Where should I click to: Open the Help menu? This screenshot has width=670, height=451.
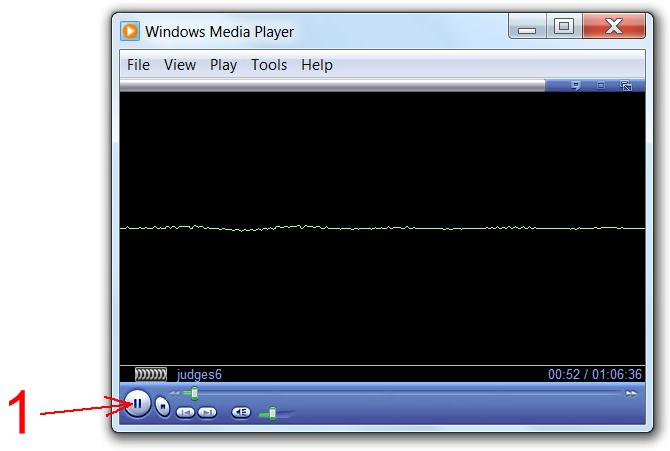(x=317, y=65)
